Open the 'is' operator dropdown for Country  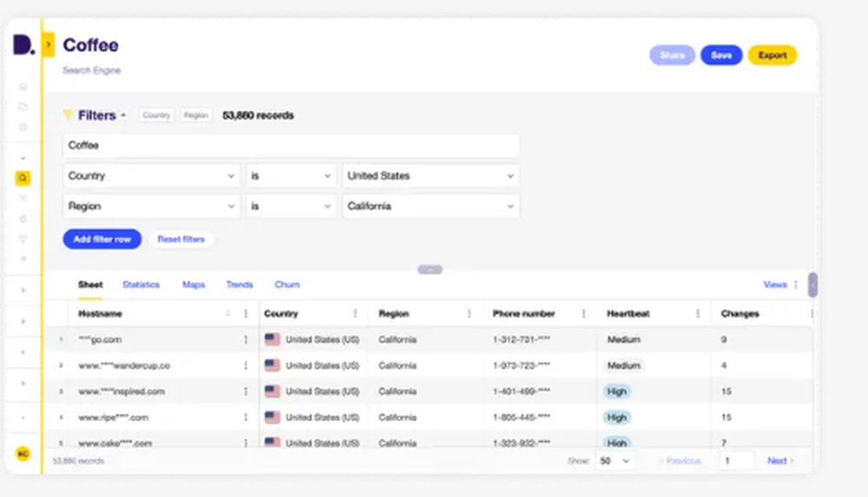291,175
